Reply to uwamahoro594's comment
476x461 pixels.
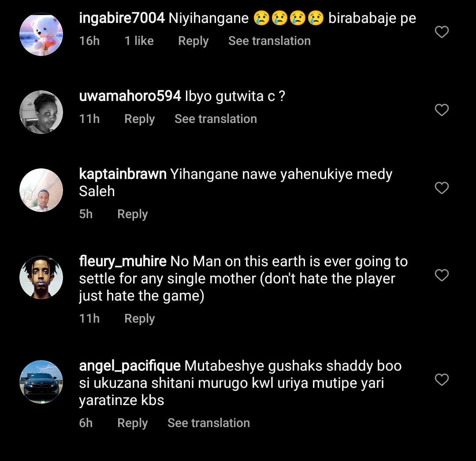tap(139, 119)
